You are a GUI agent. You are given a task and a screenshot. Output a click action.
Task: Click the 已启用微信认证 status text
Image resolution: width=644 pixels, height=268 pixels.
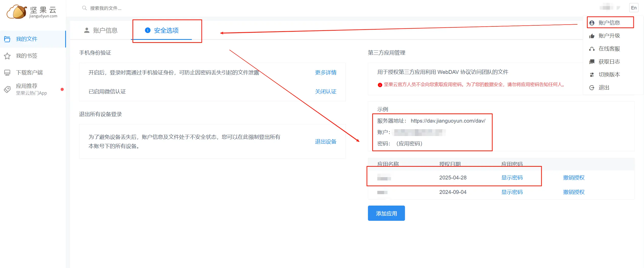107,92
